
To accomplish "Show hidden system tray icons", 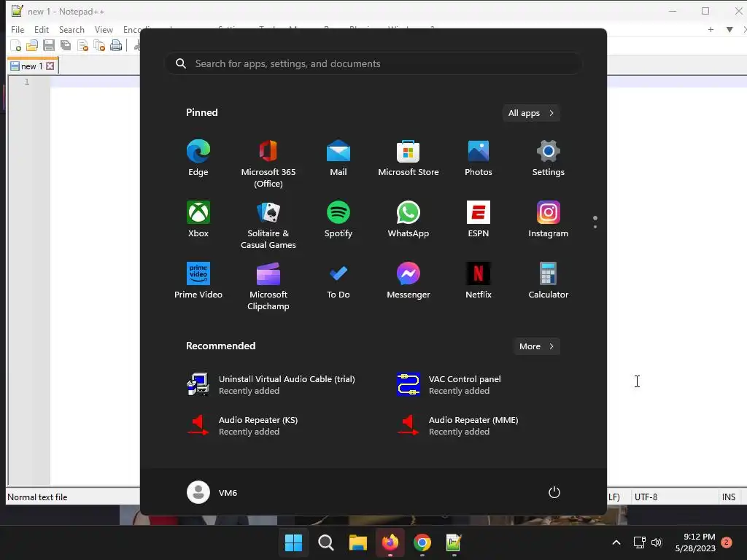I will (616, 542).
